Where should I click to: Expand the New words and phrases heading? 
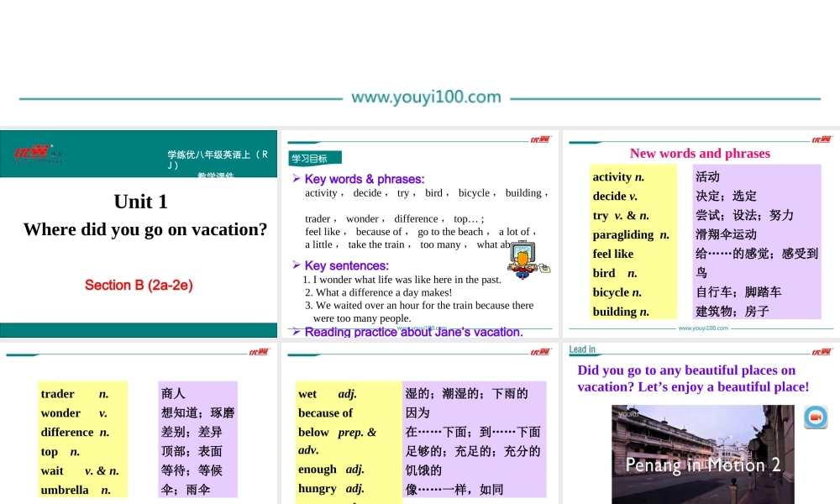(x=700, y=153)
